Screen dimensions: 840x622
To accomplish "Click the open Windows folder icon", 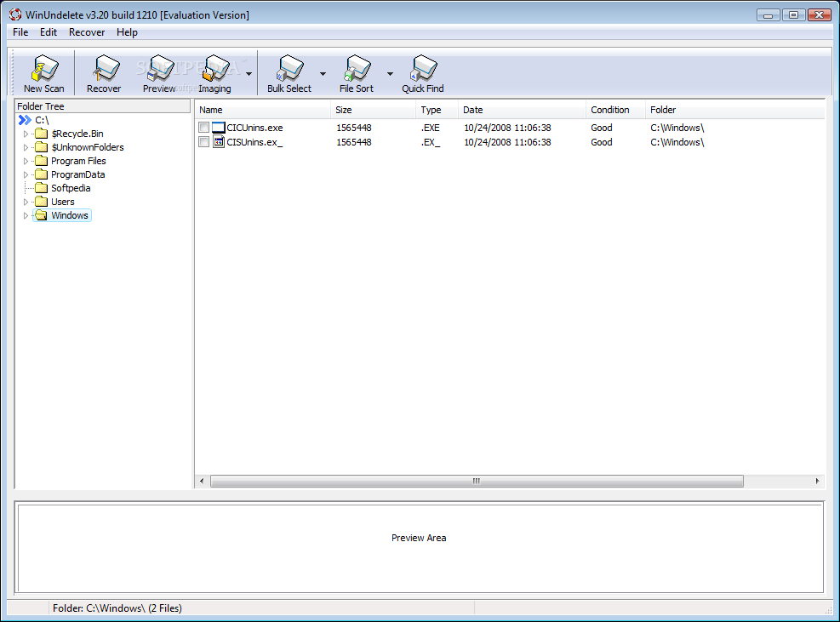I will pyautogui.click(x=41, y=215).
